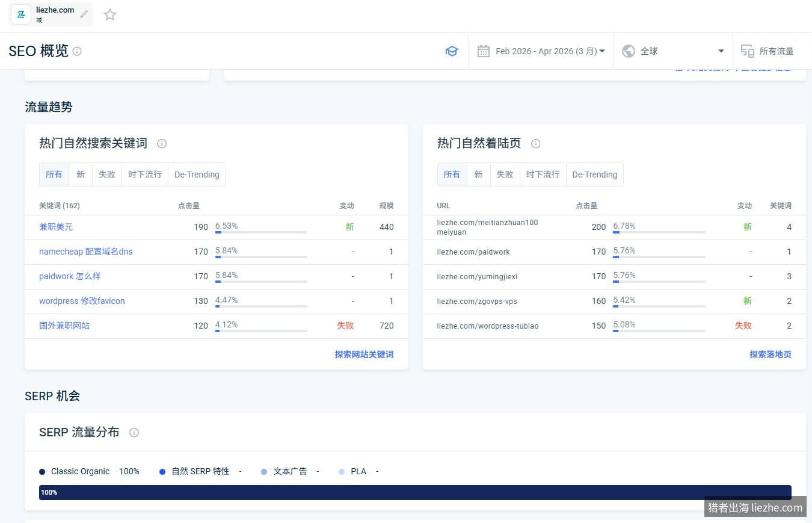This screenshot has height=523, width=812.
Task: Click the 6.53% share bar for 兼职美元
Action: point(261,232)
